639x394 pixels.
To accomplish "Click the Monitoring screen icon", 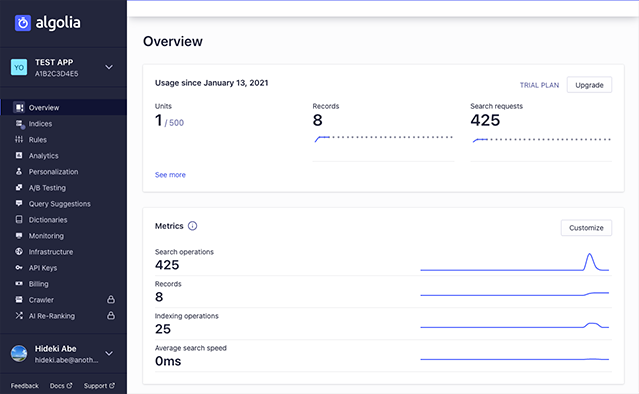I will 19,236.
